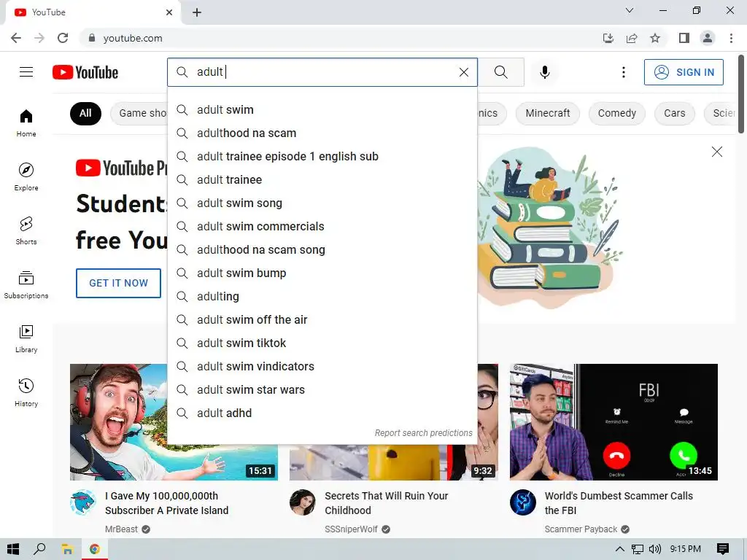Click SSSniperWolf channel name
747x560 pixels.
point(351,529)
